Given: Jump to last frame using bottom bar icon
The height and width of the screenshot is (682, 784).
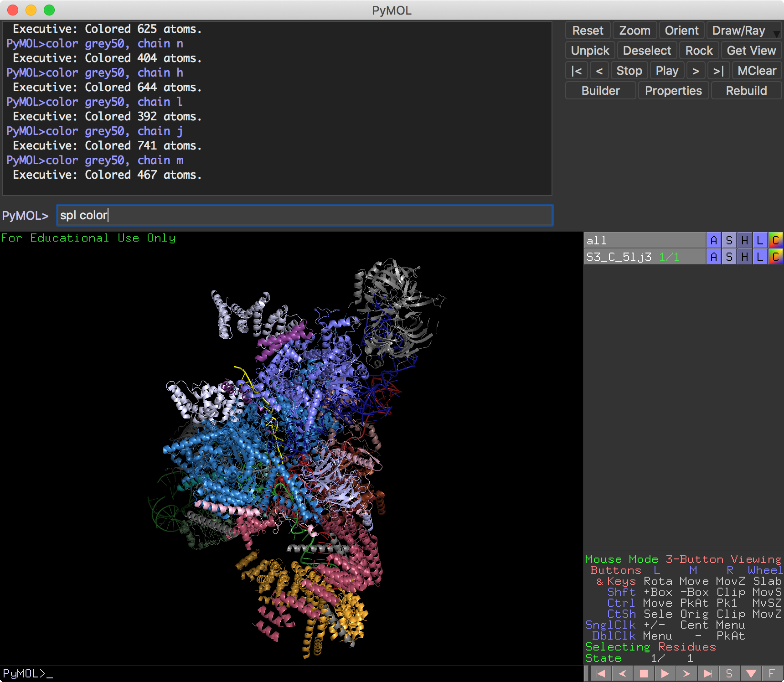Looking at the screenshot, I should 708,673.
